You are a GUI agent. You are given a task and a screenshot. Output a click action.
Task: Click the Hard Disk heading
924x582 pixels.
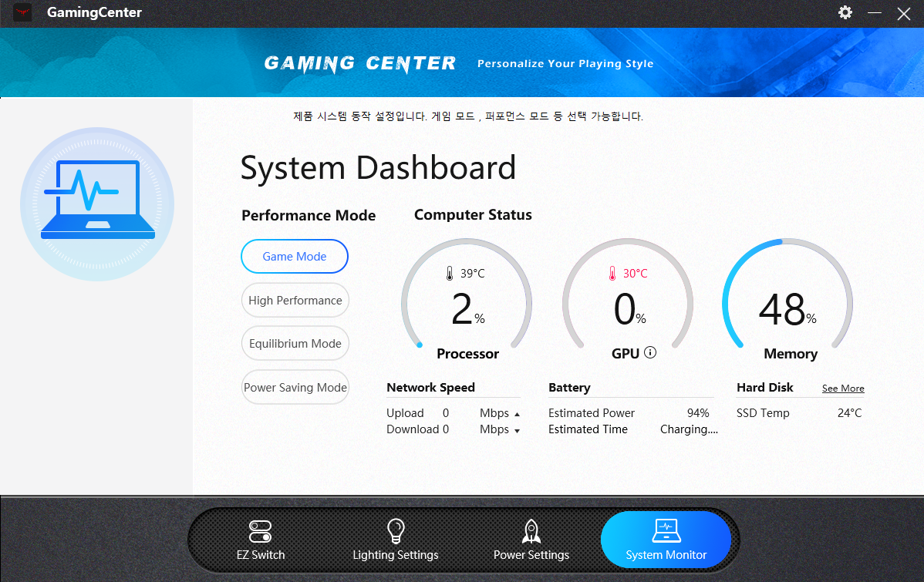765,387
